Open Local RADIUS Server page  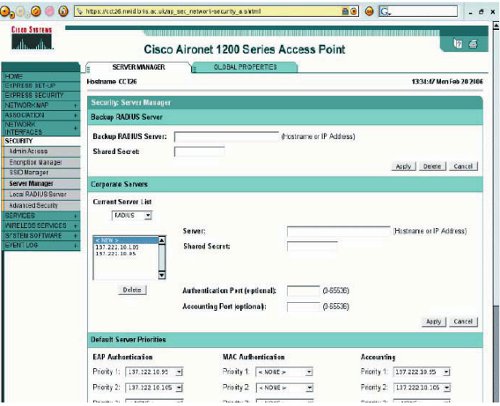(x=42, y=194)
